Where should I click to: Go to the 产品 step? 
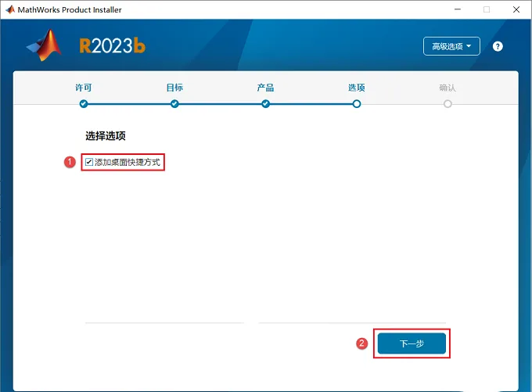265,88
